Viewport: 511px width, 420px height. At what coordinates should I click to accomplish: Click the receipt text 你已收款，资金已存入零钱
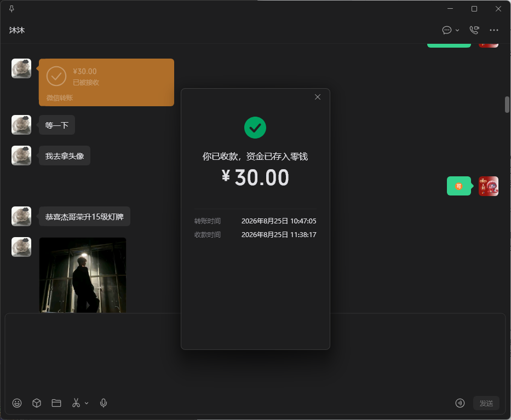pos(255,157)
